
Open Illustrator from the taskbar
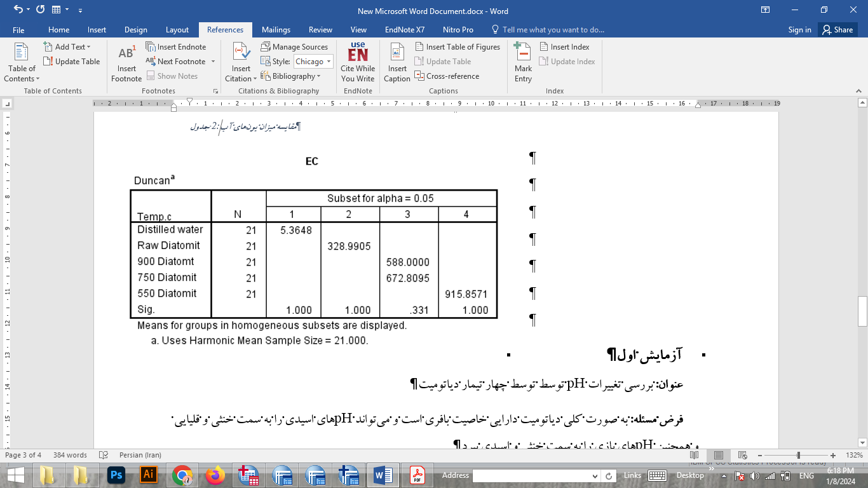pyautogui.click(x=149, y=475)
